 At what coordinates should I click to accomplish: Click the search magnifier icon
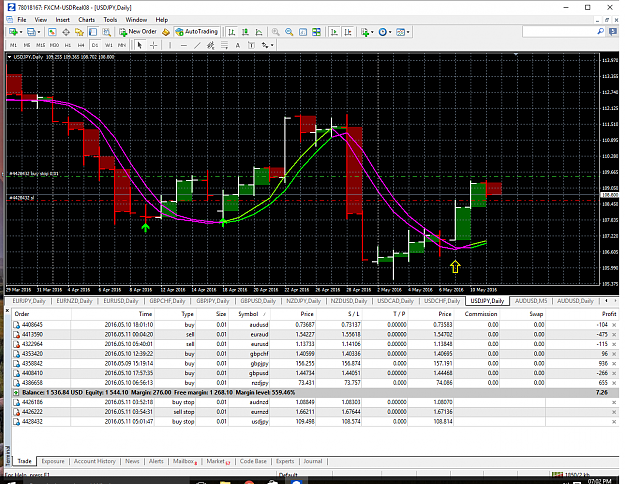[600, 31]
